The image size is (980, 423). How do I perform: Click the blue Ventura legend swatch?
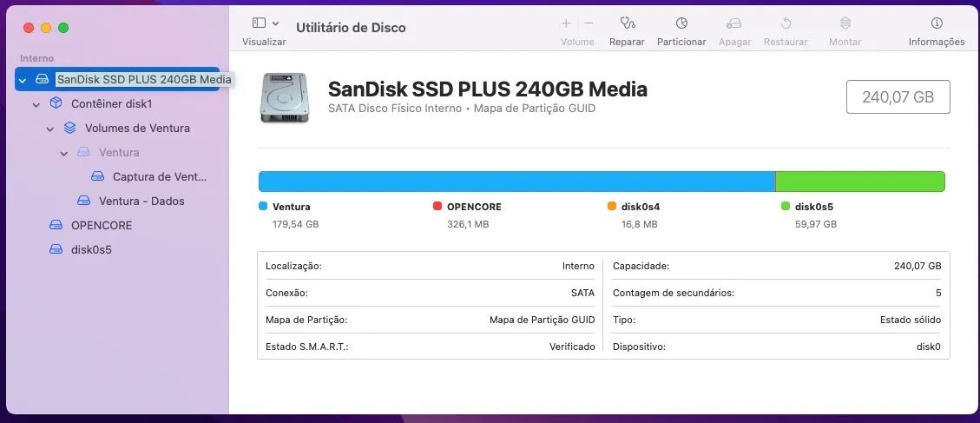(262, 206)
